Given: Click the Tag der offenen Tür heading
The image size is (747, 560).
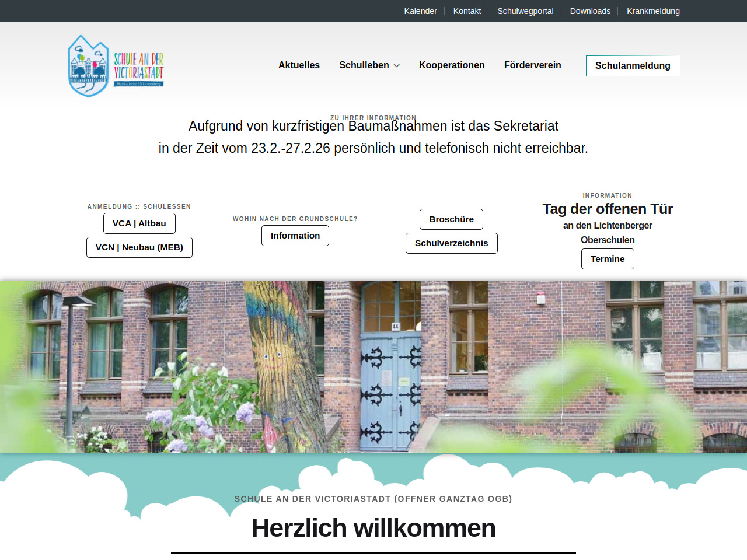Looking at the screenshot, I should pos(608,209).
